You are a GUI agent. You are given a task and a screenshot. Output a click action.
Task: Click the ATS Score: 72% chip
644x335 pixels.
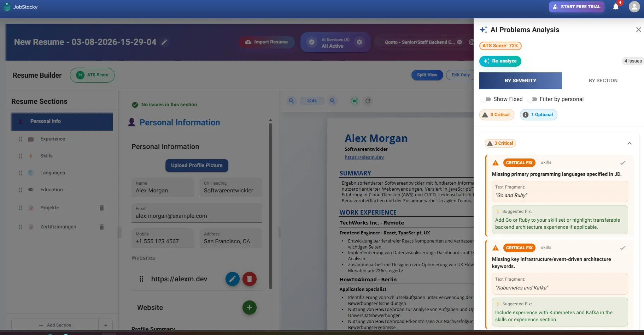[x=500, y=46]
